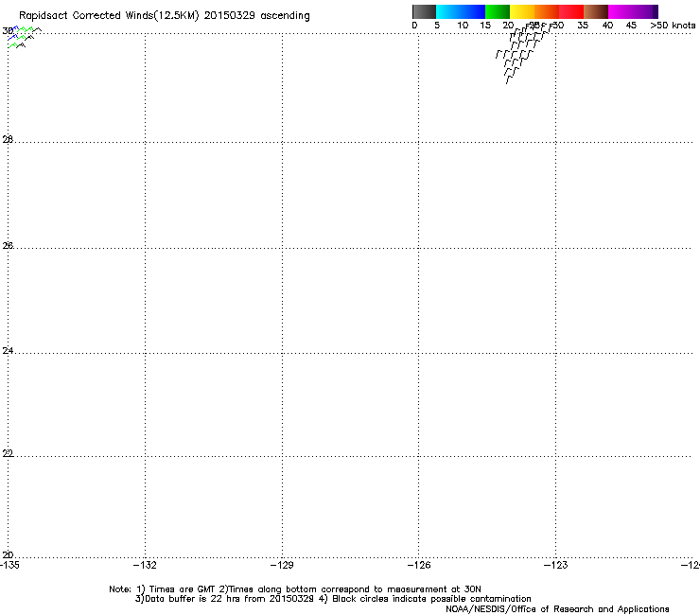This screenshot has height=615, width=700.
Task: Click the '>50 knots' legend label
Action: click(x=673, y=26)
